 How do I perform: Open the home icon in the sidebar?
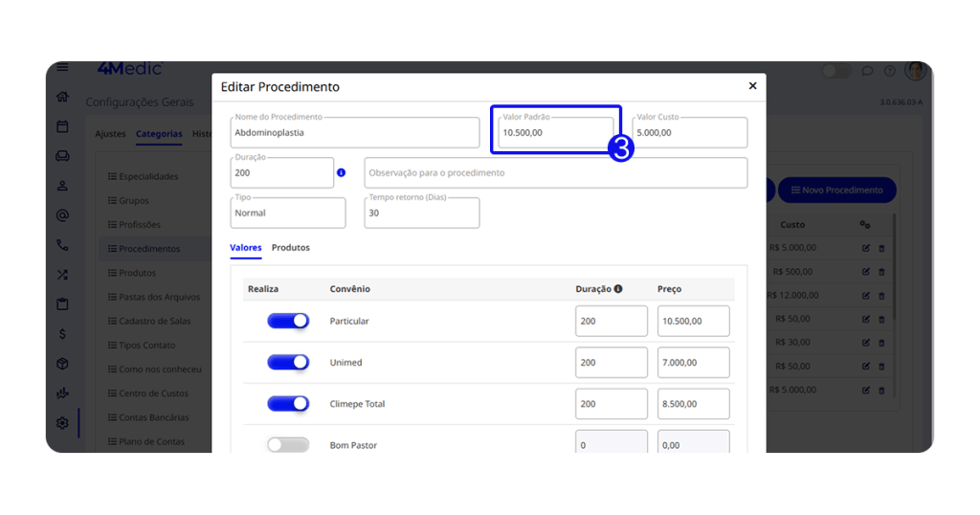click(62, 97)
